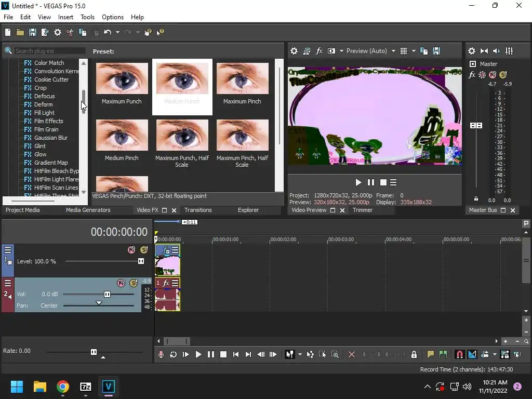Open a project with the folder icon
532x399 pixels.
pos(20,32)
